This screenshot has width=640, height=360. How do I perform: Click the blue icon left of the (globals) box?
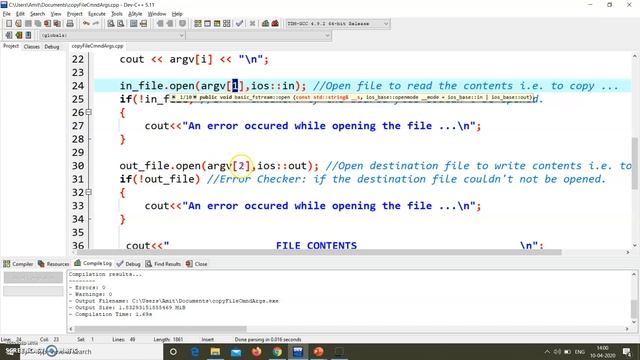coord(28,36)
